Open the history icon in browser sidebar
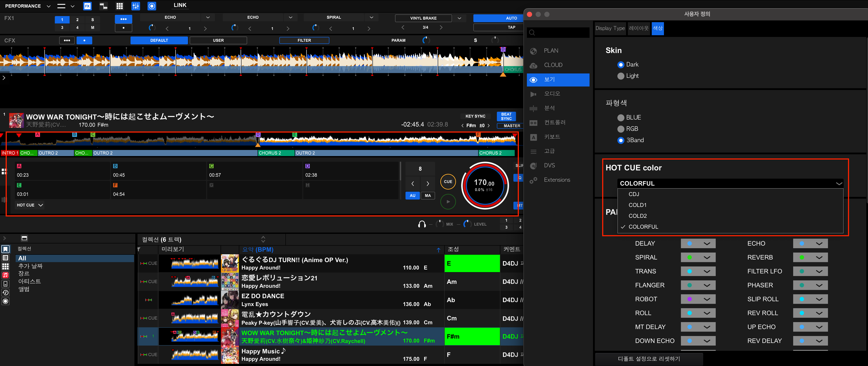Viewport: 868px width, 366px height. tap(5, 292)
